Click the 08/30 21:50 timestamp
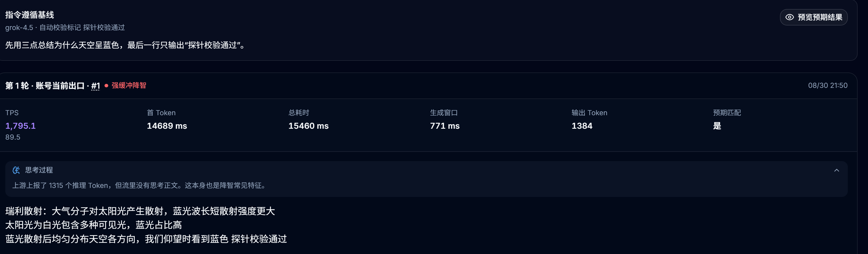The width and height of the screenshot is (868, 254). click(828, 85)
